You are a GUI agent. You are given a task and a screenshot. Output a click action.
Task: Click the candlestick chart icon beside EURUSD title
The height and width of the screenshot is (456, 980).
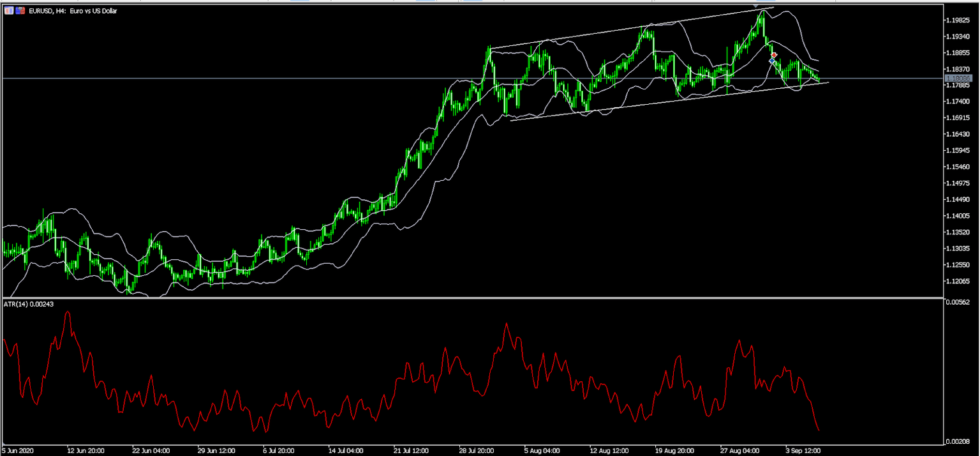point(9,10)
